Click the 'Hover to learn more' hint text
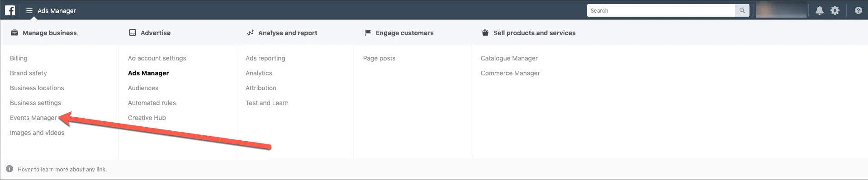 point(62,170)
